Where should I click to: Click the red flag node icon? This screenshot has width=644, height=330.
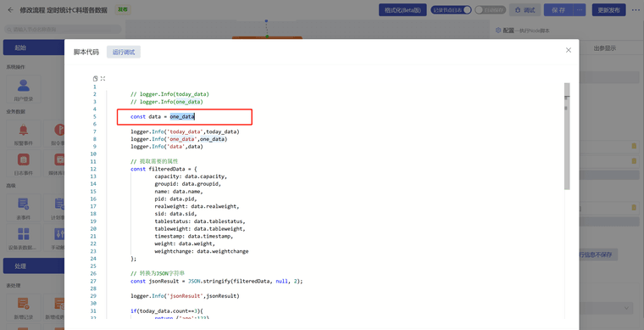(x=59, y=130)
